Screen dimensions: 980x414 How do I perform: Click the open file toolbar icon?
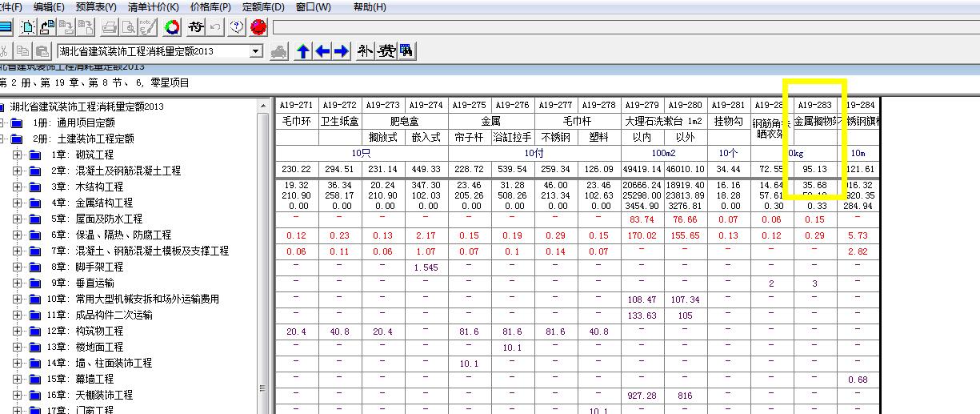click(x=48, y=26)
